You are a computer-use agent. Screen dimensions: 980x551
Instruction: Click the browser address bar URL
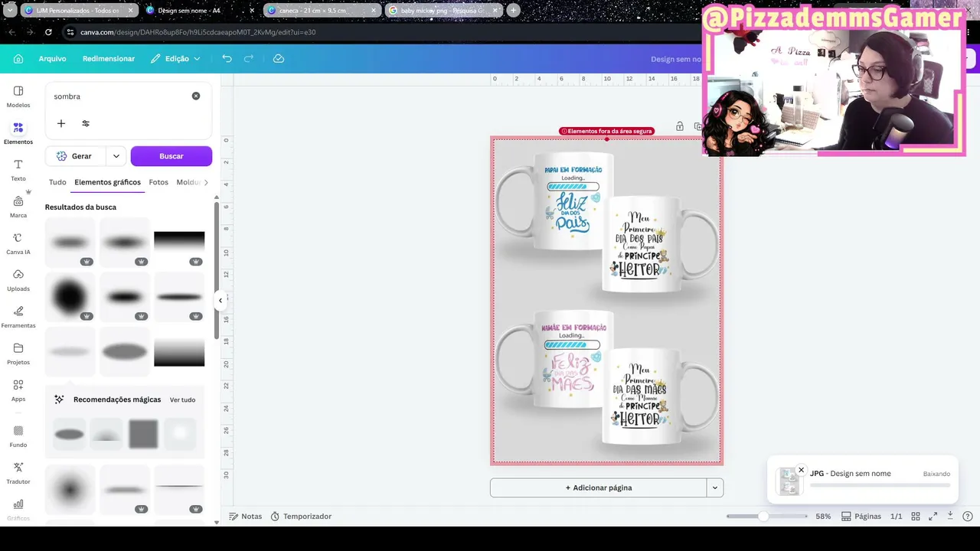198,32
